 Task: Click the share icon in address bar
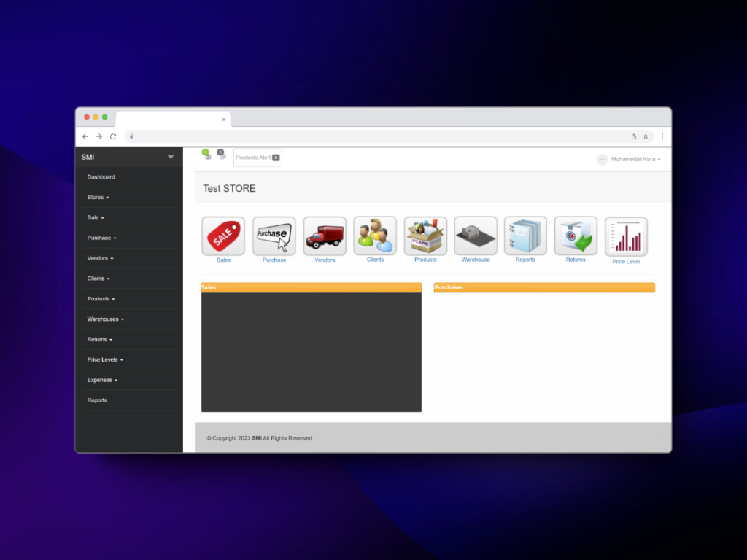[x=634, y=136]
